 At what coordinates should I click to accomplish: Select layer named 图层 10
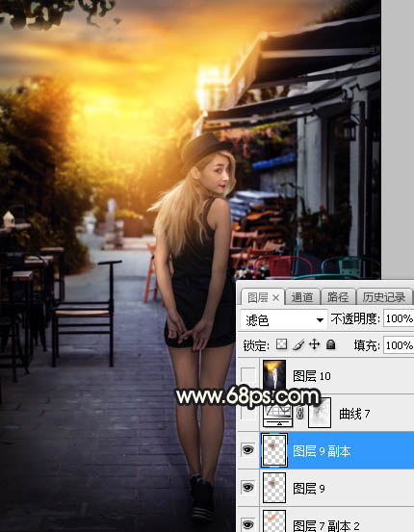[x=312, y=376]
